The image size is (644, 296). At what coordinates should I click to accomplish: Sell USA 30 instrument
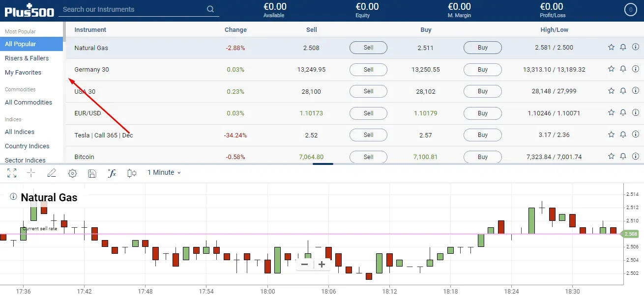(x=368, y=91)
